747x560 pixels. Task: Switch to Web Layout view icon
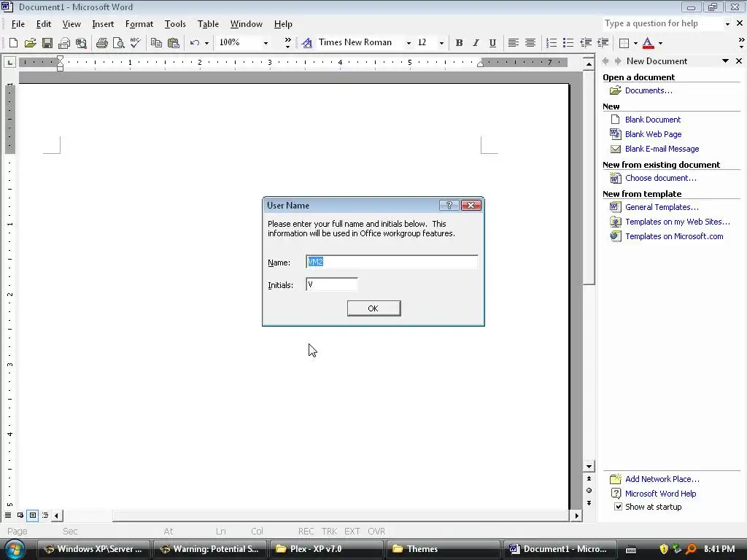click(x=20, y=516)
